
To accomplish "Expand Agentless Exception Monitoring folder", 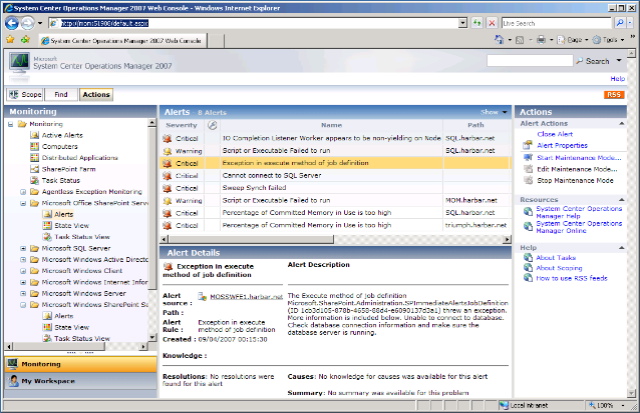I will tap(23, 192).
